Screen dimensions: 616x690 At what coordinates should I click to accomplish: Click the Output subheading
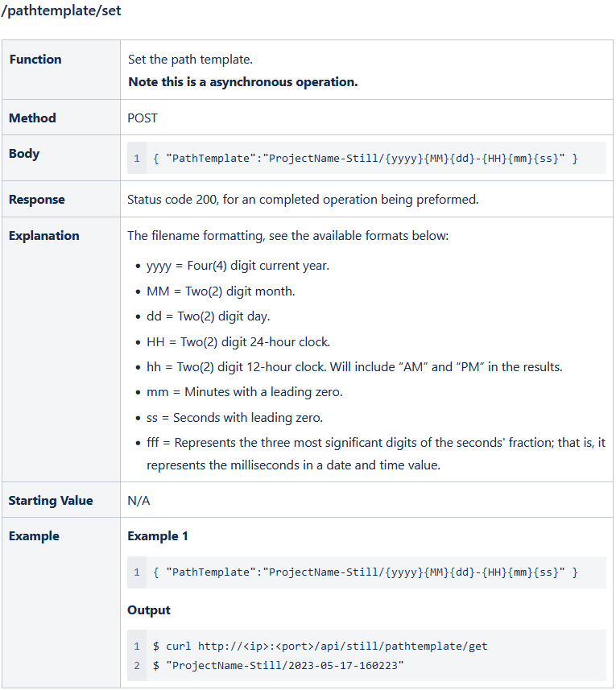[149, 610]
